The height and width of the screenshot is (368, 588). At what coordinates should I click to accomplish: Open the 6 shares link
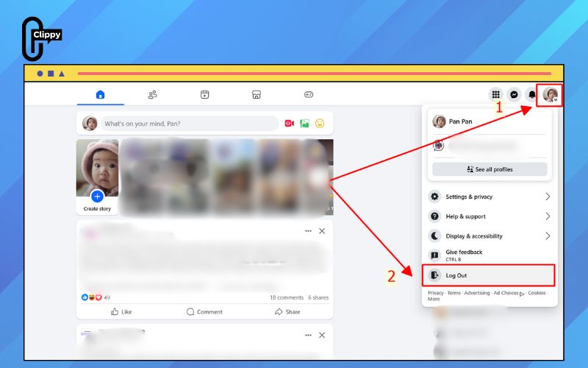318,297
